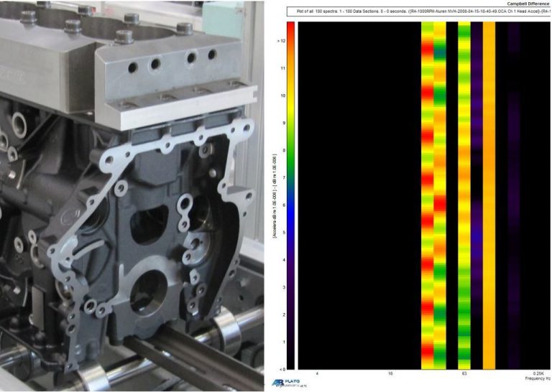Click the 4 frequency axis tick
This screenshot has width=552, height=392.
[317, 373]
